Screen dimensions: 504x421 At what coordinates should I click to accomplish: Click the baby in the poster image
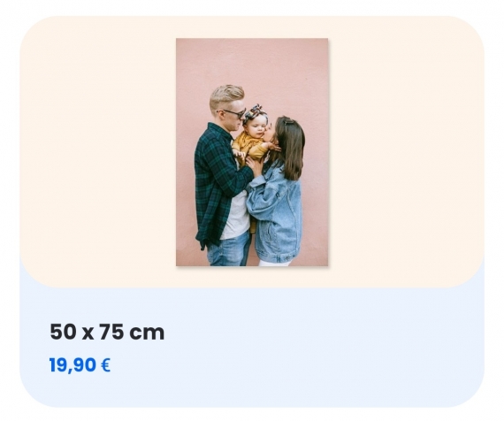point(252,135)
